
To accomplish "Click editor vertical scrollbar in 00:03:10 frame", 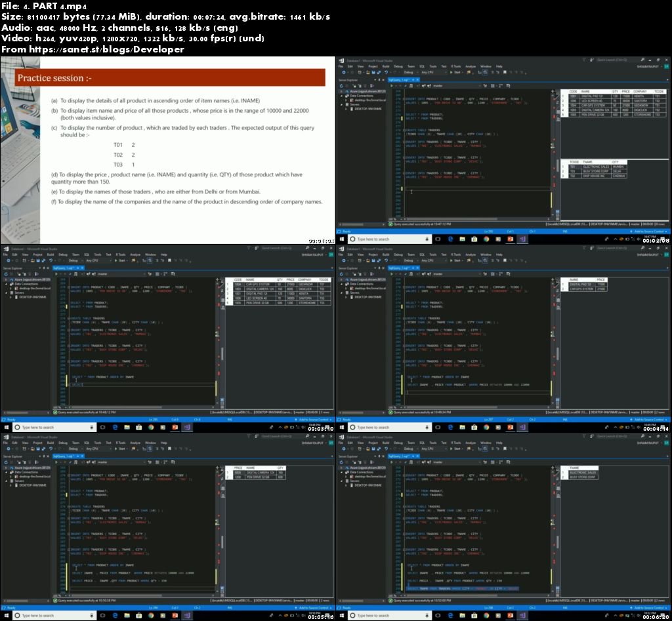I will tap(222, 353).
